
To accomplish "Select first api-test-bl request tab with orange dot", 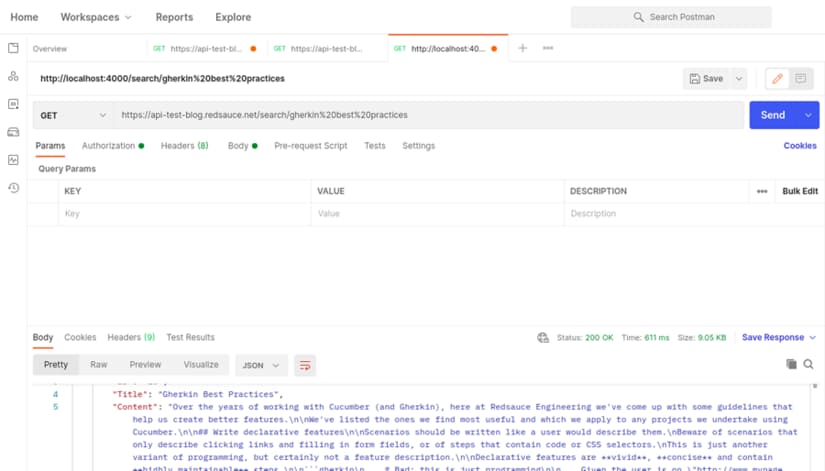I will point(205,49).
